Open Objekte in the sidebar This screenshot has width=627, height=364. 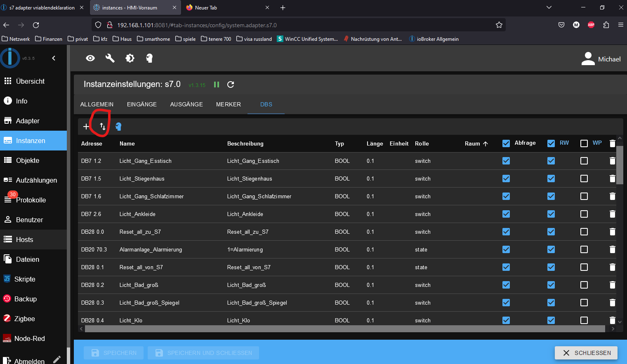pyautogui.click(x=33, y=160)
